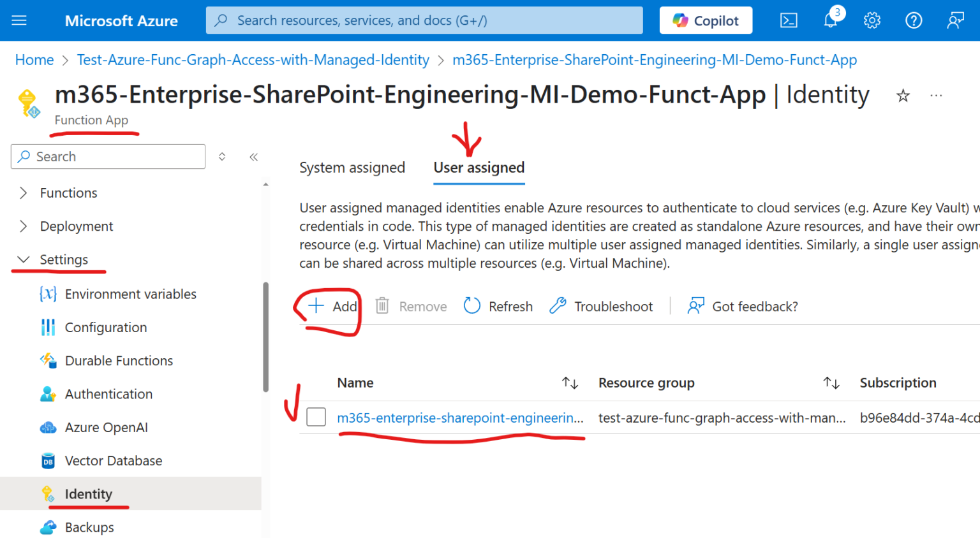Open the help question mark icon
The width and height of the screenshot is (980, 538).
[913, 20]
